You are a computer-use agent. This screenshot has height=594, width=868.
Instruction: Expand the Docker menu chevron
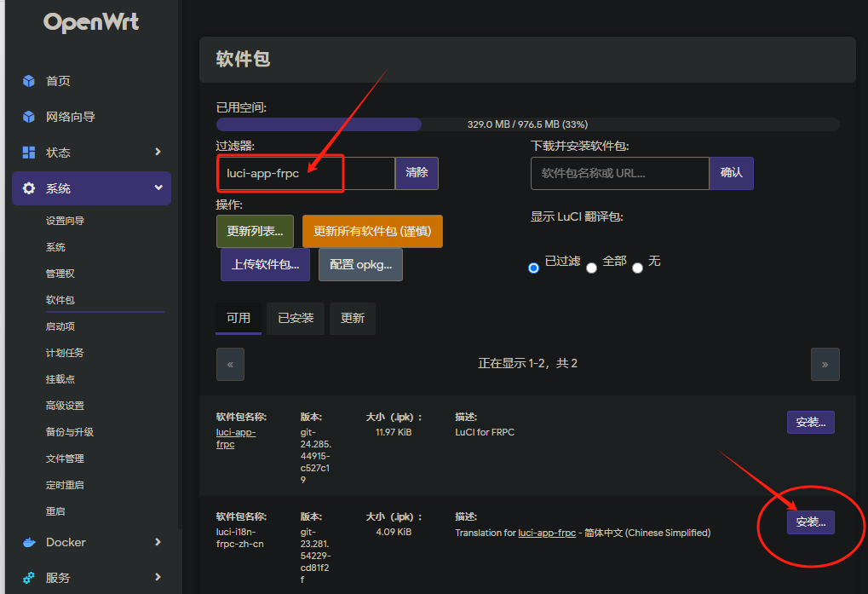coord(158,542)
